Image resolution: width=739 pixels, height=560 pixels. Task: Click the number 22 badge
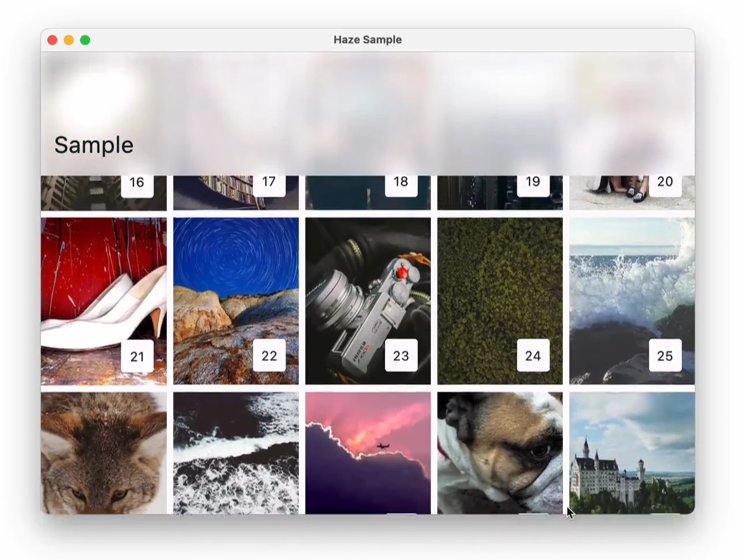[269, 356]
